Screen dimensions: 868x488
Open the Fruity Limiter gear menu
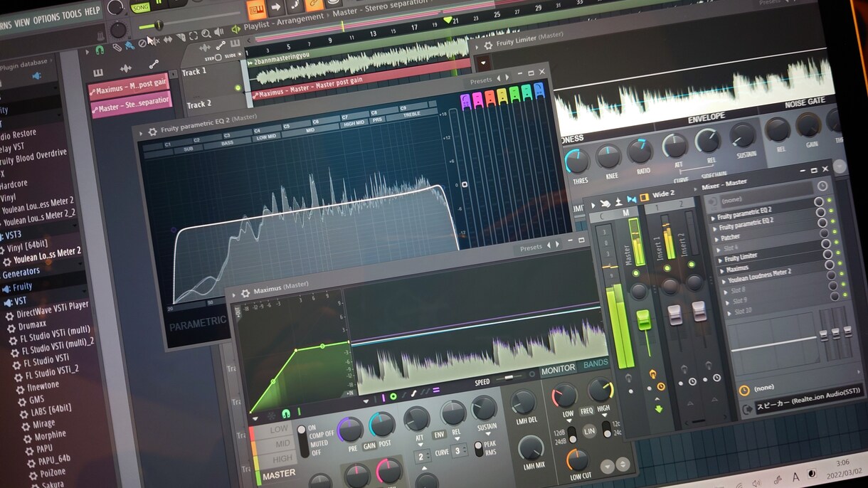pos(487,45)
